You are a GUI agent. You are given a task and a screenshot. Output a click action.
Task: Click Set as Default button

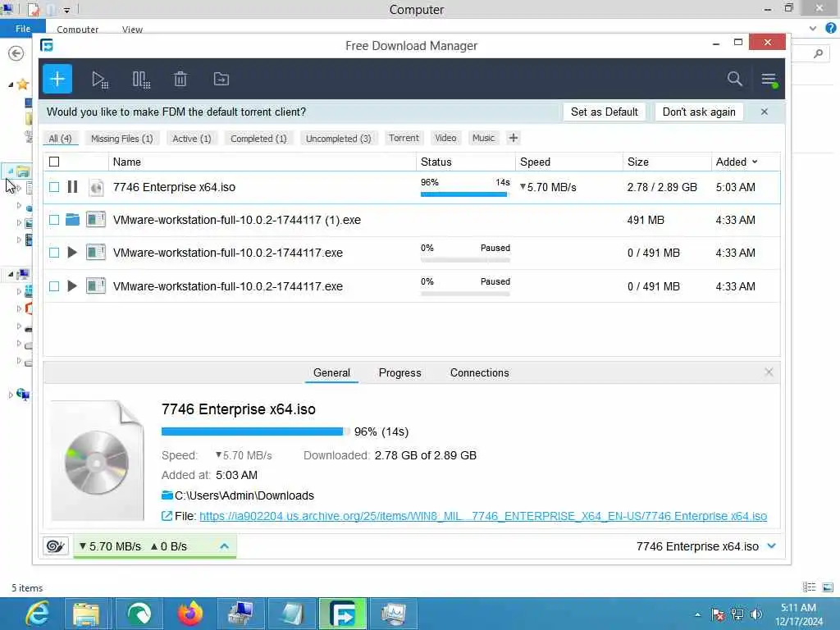(605, 112)
